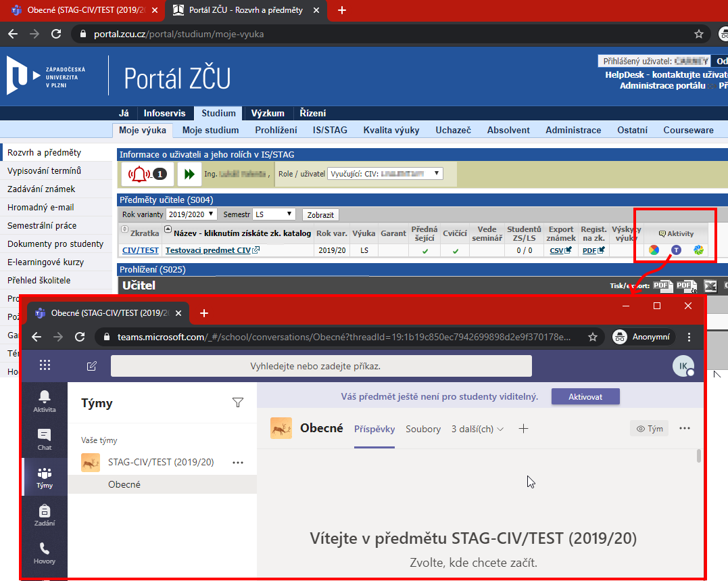The height and width of the screenshot is (581, 728).
Task: Bookmark the portal.zcu.cz page with the star
Action: point(699,34)
